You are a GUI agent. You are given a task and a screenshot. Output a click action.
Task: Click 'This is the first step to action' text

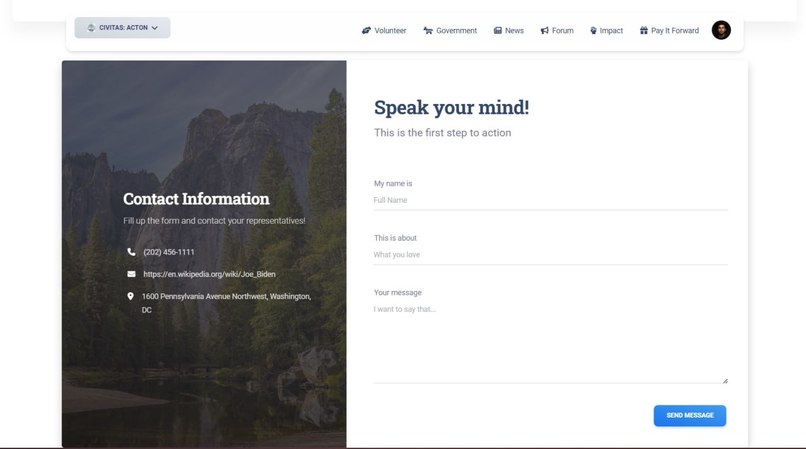point(443,133)
